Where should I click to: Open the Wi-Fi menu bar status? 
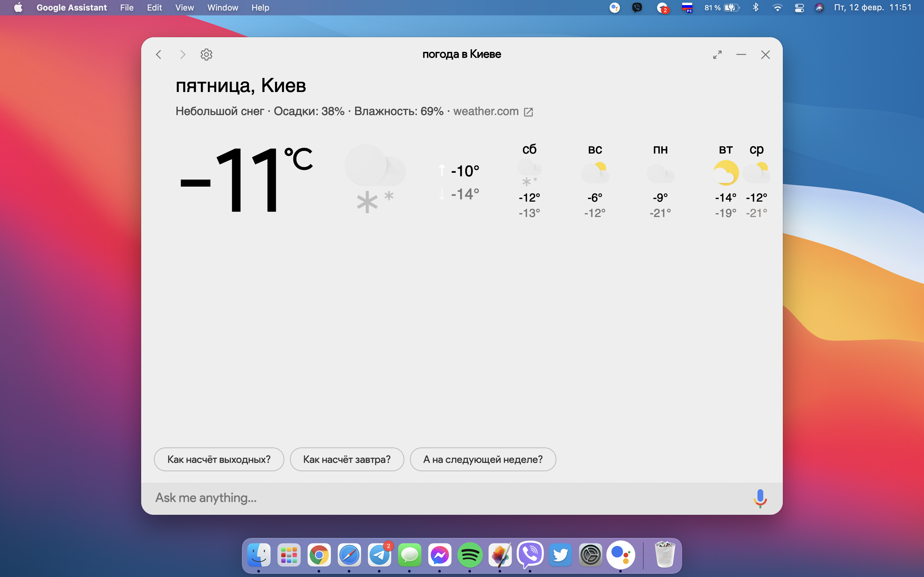point(777,8)
